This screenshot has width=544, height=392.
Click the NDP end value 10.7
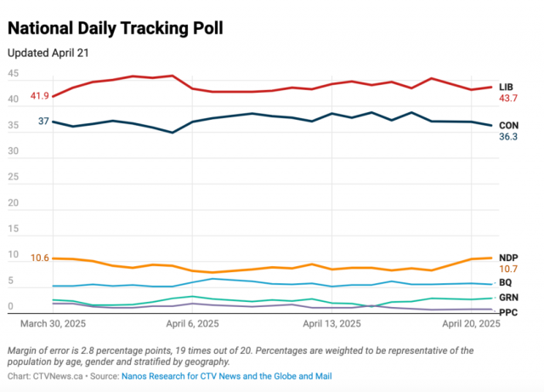pos(508,269)
